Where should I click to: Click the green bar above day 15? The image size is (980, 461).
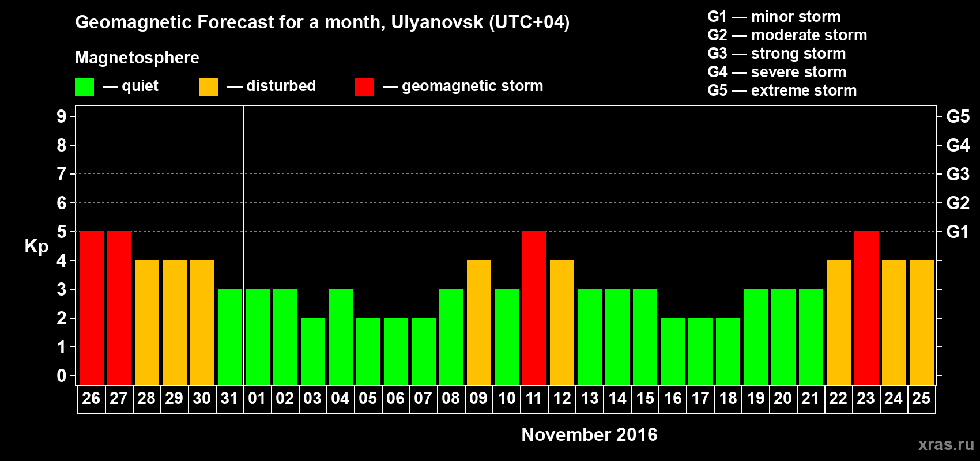click(645, 337)
